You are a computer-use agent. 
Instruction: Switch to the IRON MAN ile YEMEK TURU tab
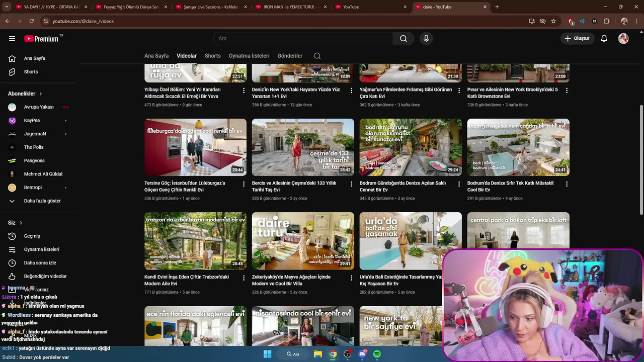(290, 7)
